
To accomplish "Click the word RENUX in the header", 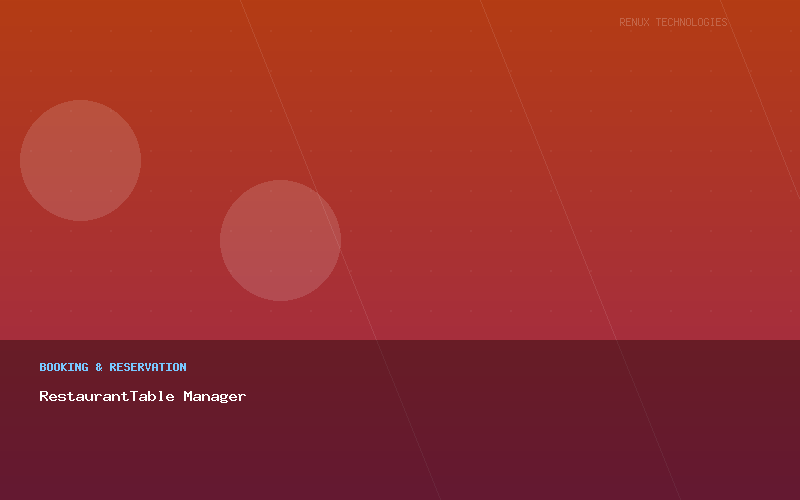I will pyautogui.click(x=634, y=22).
